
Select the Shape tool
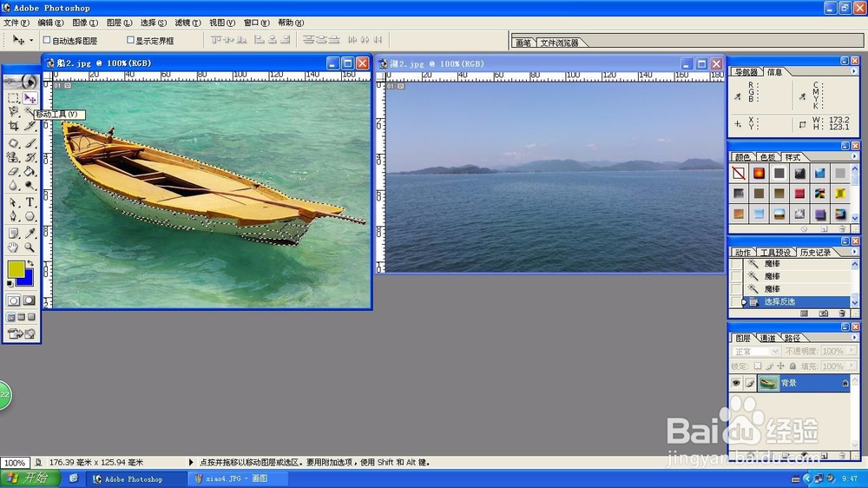click(30, 217)
